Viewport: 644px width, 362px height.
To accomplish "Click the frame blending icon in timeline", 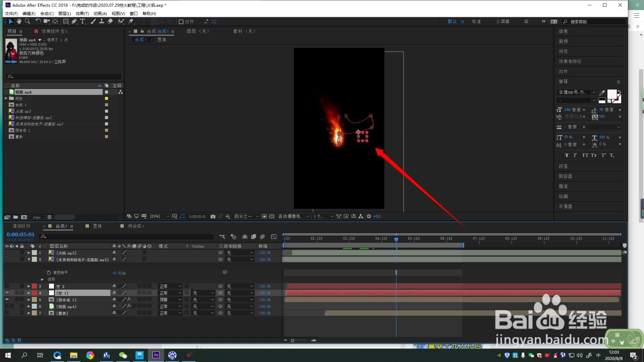I will (254, 237).
